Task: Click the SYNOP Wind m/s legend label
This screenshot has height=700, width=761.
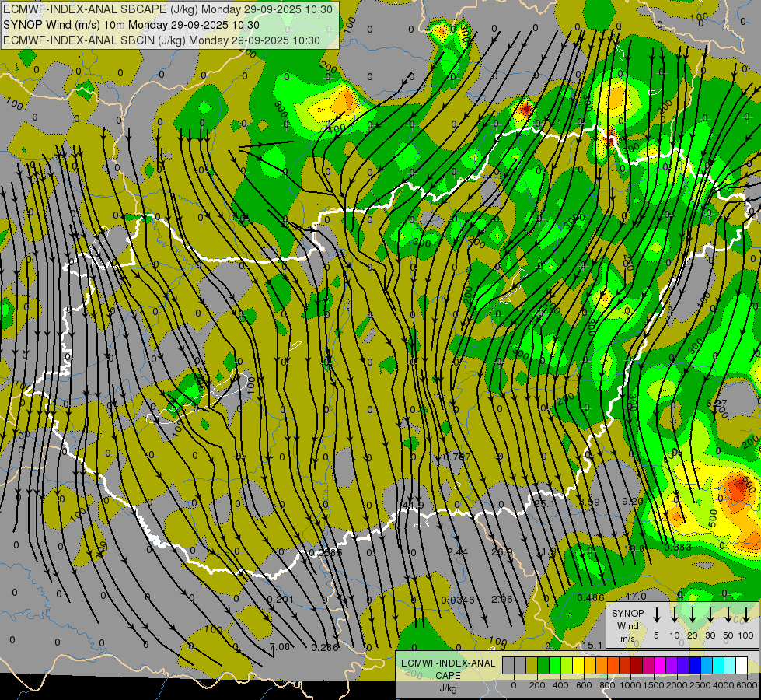Action: click(x=627, y=625)
